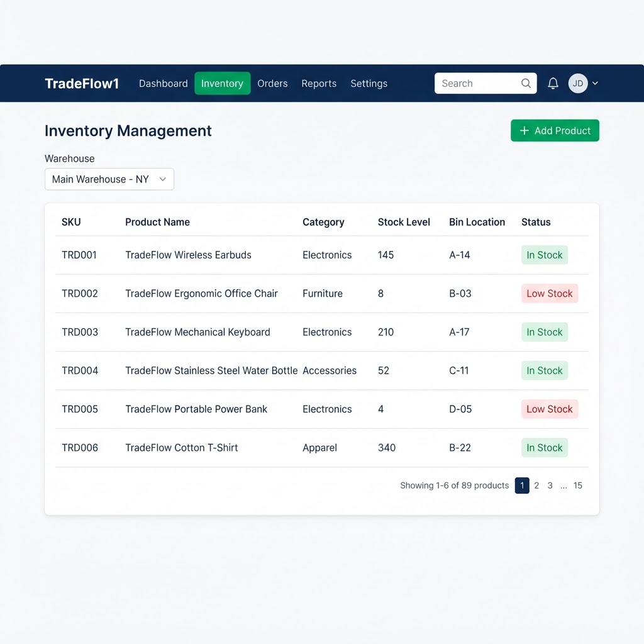This screenshot has width=644, height=644.
Task: Click stock level 52
Action: pyautogui.click(x=383, y=371)
